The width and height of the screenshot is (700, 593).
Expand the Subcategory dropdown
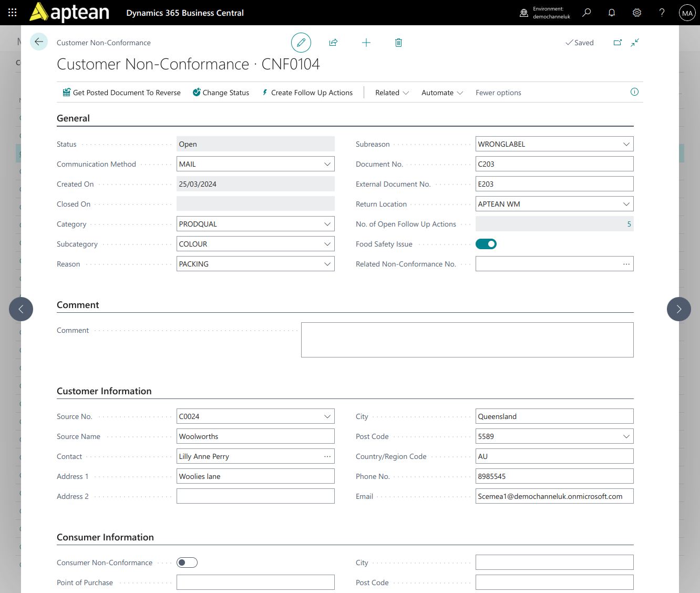(x=327, y=244)
